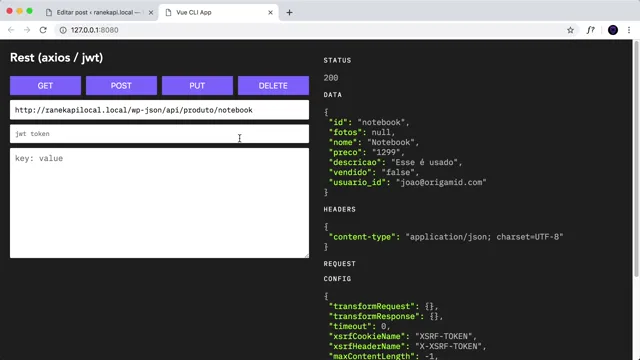The image size is (640, 360).
Task: Open the browser profile avatar
Action: [x=613, y=30]
